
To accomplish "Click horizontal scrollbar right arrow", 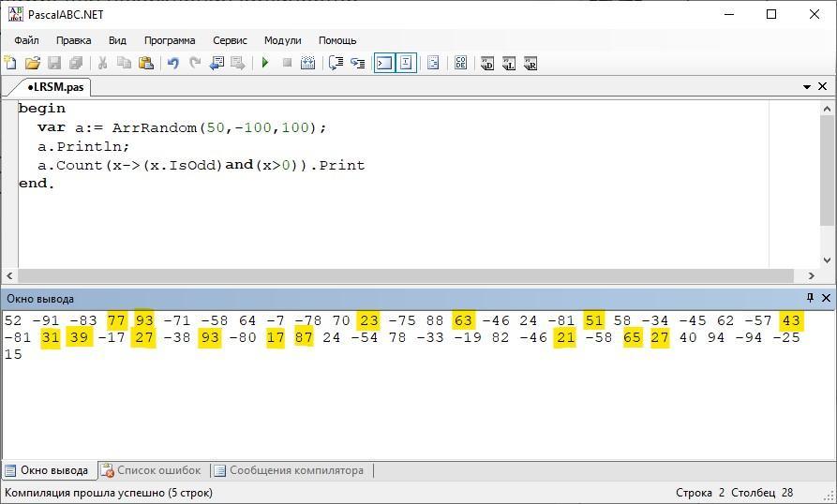I will (x=812, y=275).
